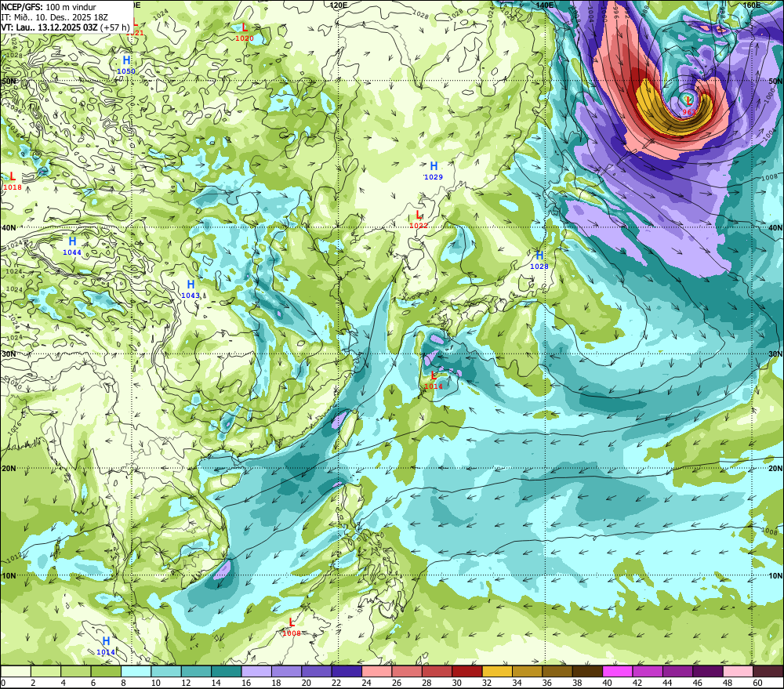Click the legend value label 12
Image resolution: width=784 pixels, height=689 pixels.
pyautogui.click(x=186, y=683)
